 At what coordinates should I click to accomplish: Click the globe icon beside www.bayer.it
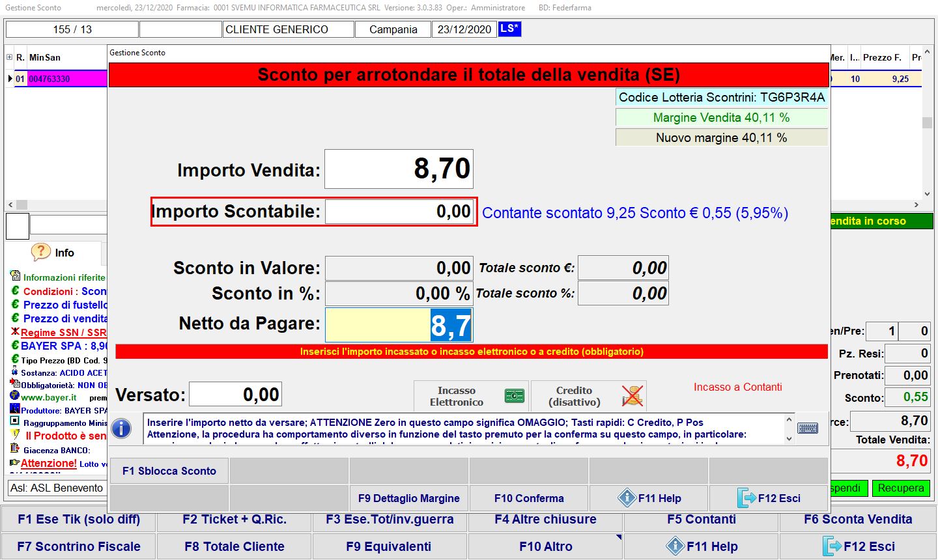(x=14, y=396)
